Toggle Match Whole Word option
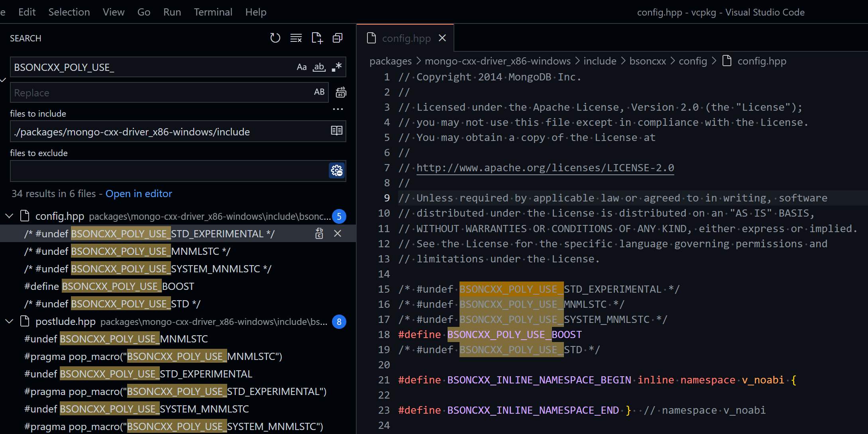The image size is (868, 434). [x=319, y=67]
